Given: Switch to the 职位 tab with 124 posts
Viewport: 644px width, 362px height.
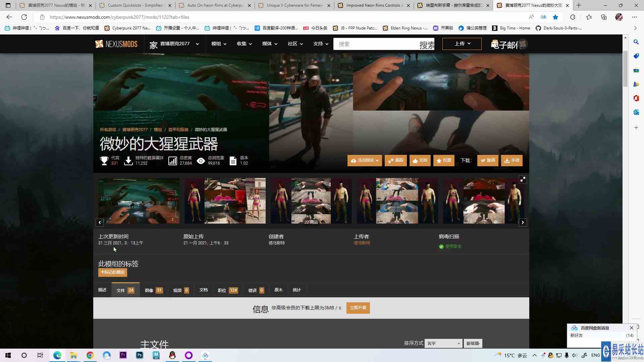Looking at the screenshot, I should tap(228, 290).
